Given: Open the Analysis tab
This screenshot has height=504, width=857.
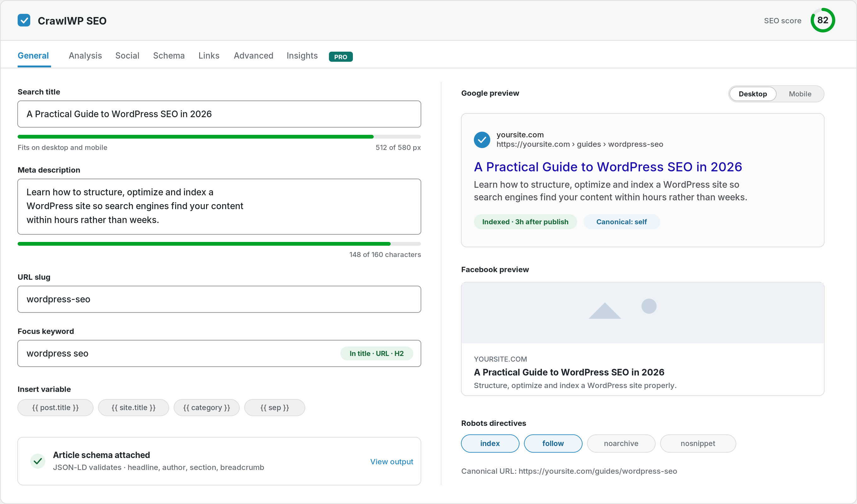Looking at the screenshot, I should click(x=85, y=55).
